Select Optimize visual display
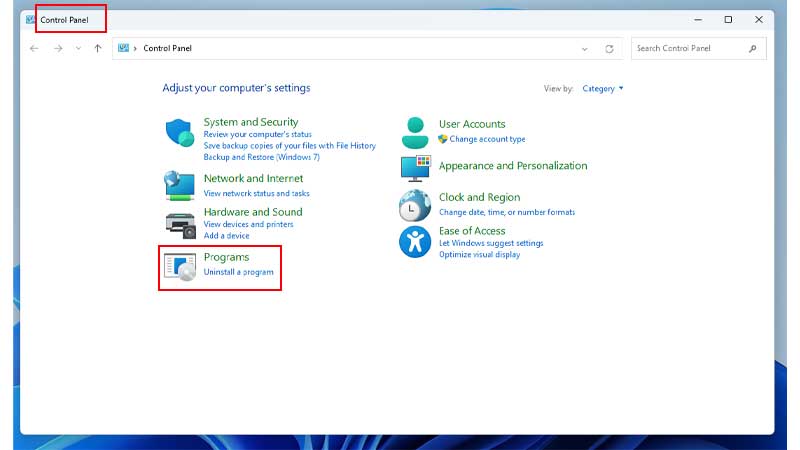 tap(479, 255)
